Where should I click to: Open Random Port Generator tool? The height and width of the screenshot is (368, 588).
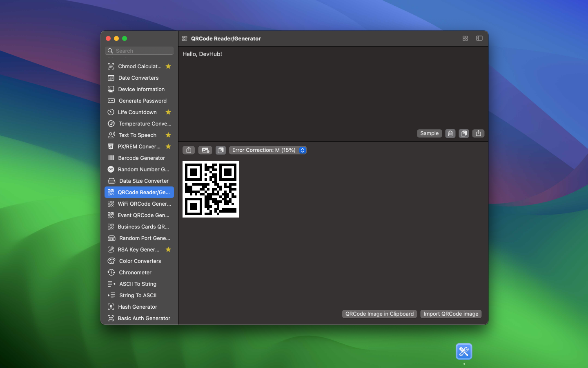(x=139, y=238)
